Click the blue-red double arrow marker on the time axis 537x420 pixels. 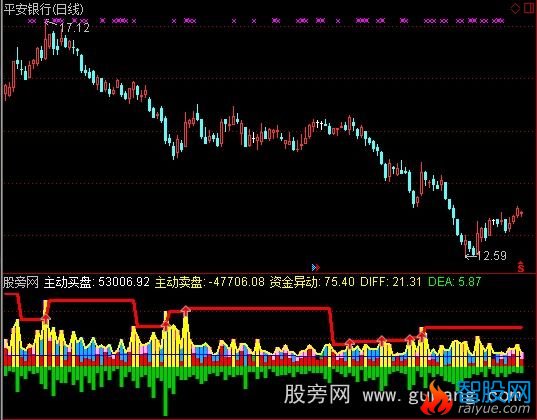[x=316, y=267]
